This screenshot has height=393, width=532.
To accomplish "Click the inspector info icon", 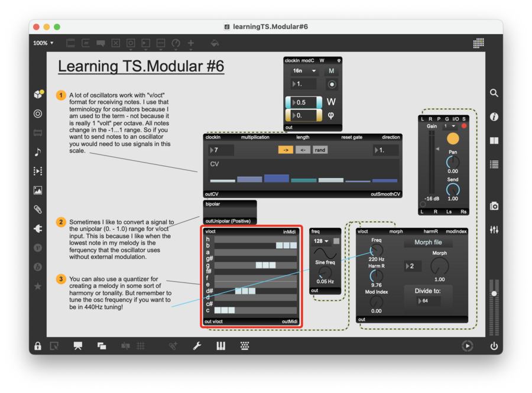I will click(494, 117).
